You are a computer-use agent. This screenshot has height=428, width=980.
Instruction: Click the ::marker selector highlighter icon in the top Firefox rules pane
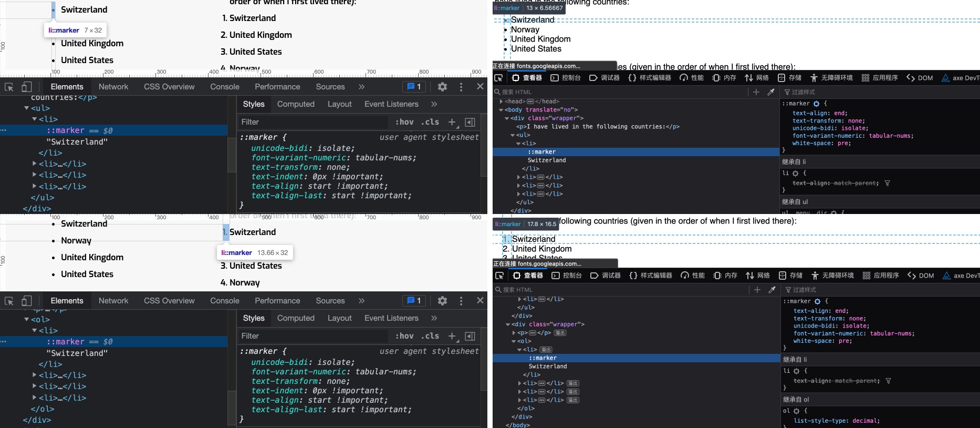(x=816, y=104)
